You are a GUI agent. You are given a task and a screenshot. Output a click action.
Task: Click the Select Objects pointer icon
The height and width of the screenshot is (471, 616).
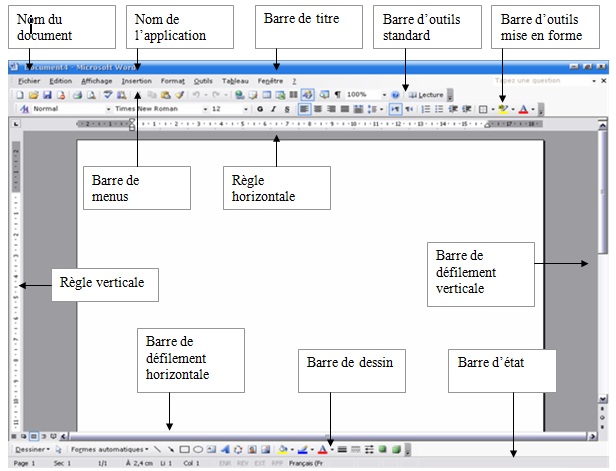tap(59, 449)
